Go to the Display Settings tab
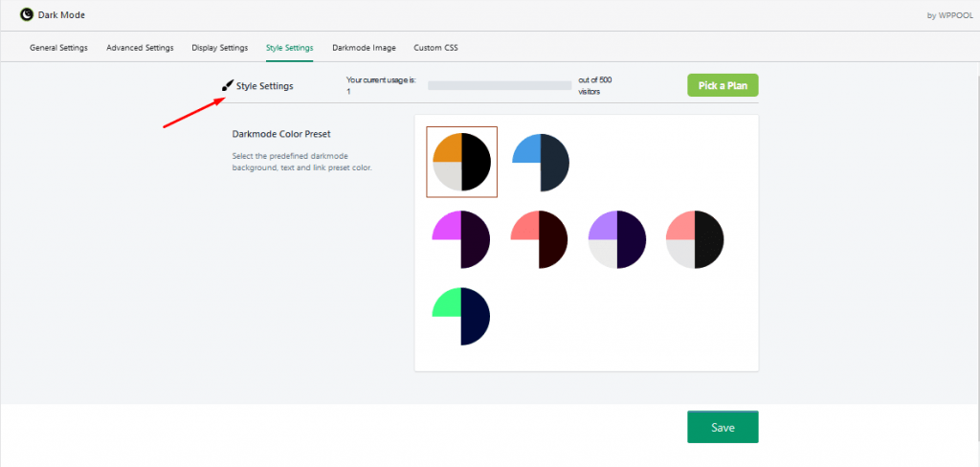 [x=220, y=48]
